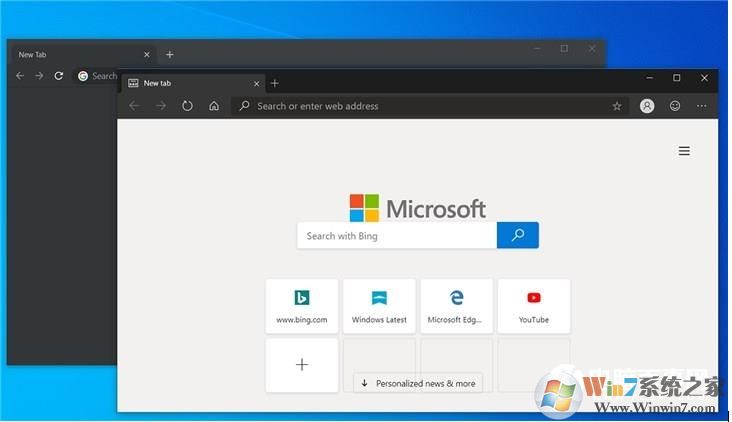The image size is (732, 422).
Task: Select the Edge New tab tab
Action: pyautogui.click(x=193, y=83)
